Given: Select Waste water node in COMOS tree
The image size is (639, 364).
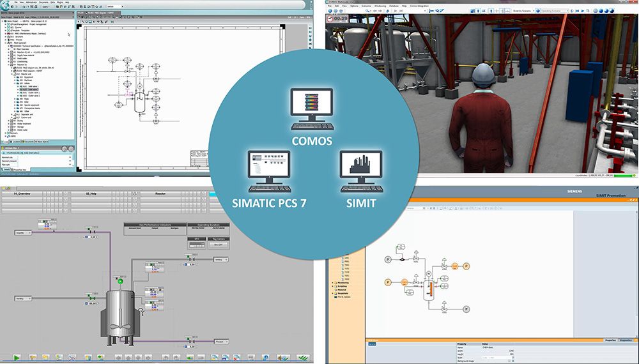Looking at the screenshot, I should click(20, 130).
